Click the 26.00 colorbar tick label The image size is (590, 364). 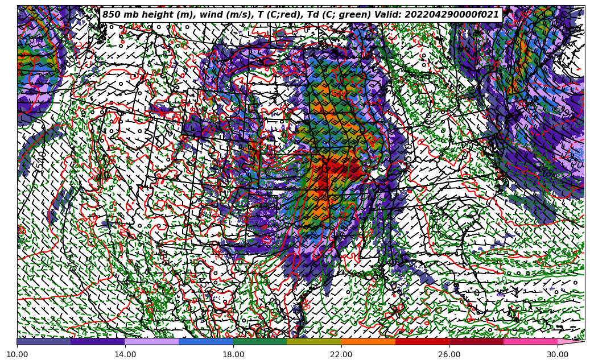coord(449,354)
